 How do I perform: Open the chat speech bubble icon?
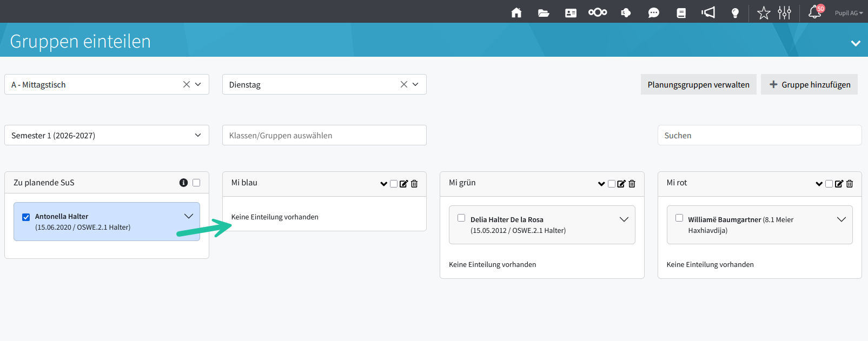coord(653,12)
